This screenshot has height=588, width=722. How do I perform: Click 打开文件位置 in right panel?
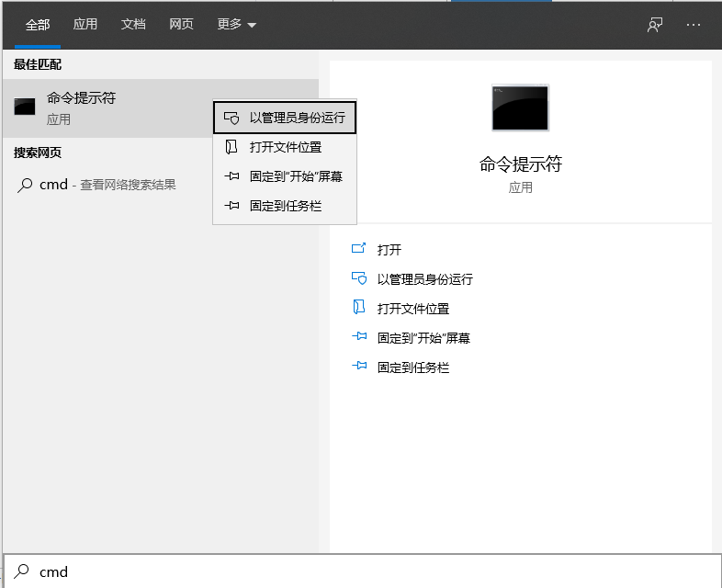click(413, 309)
